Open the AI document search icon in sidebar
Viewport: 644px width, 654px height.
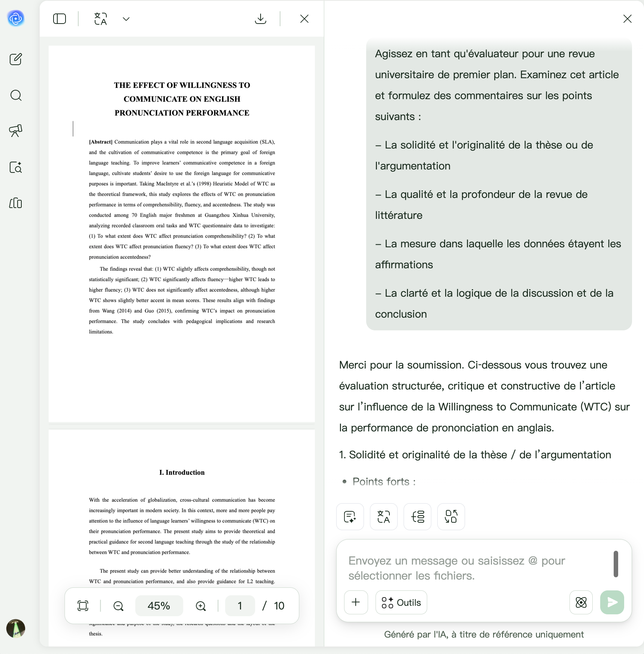(x=16, y=167)
